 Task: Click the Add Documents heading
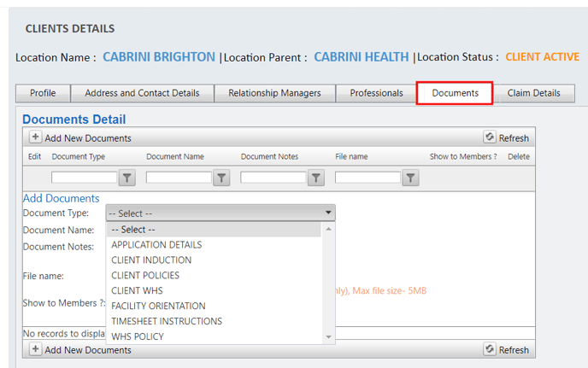point(62,198)
